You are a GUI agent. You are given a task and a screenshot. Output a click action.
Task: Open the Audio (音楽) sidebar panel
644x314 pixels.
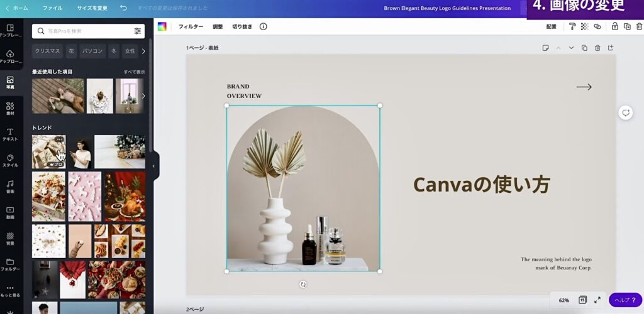point(10,187)
